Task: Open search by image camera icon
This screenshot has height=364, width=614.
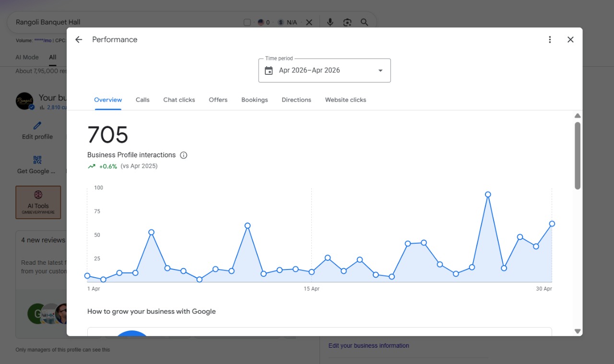Action: pyautogui.click(x=347, y=22)
